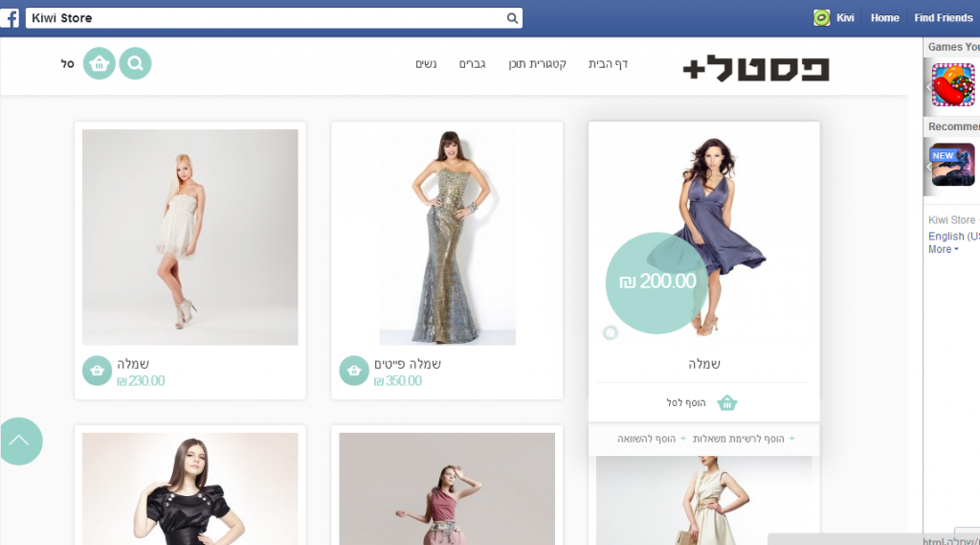The width and height of the screenshot is (980, 545).
Task: Click הוסף לרשימת משאלות wishlist link
Action: click(x=744, y=439)
